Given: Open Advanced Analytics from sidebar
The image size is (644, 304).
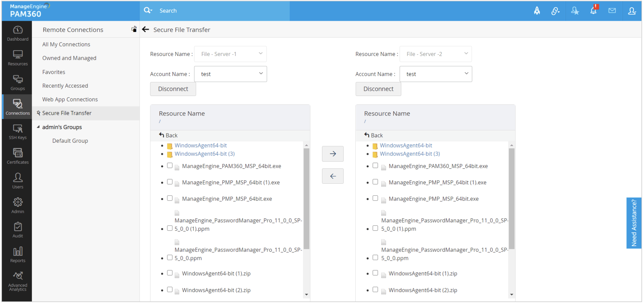Looking at the screenshot, I should click(x=18, y=281).
